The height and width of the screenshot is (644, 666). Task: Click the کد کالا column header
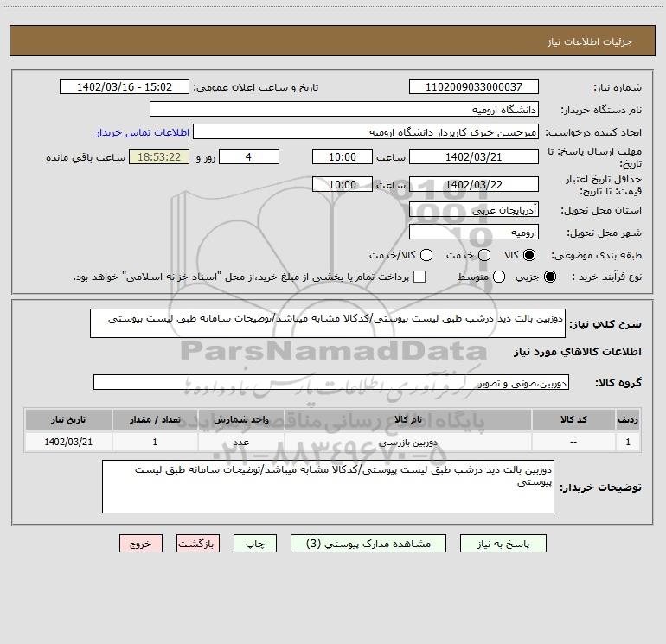click(573, 419)
